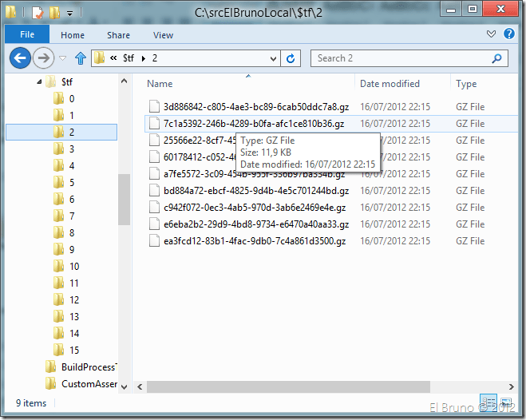Click the New Folder icon in title bar
The image size is (526, 420).
pos(55,13)
